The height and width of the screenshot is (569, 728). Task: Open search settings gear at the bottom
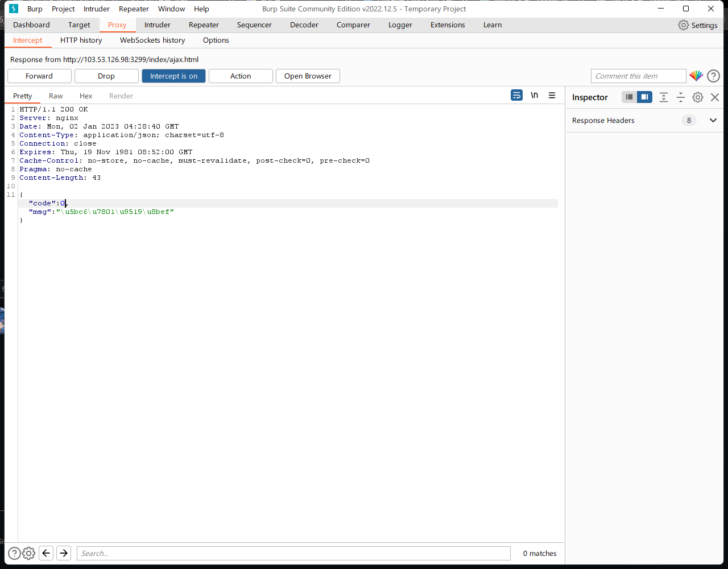28,553
